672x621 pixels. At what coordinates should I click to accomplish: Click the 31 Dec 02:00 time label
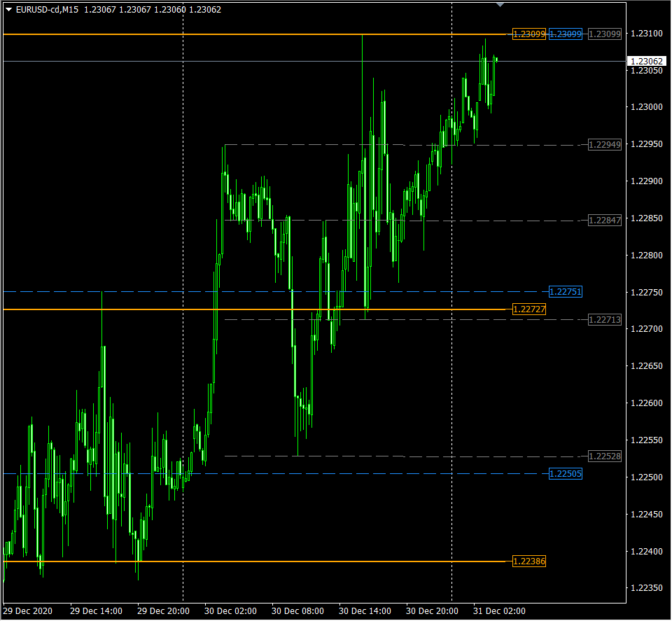coord(499,612)
